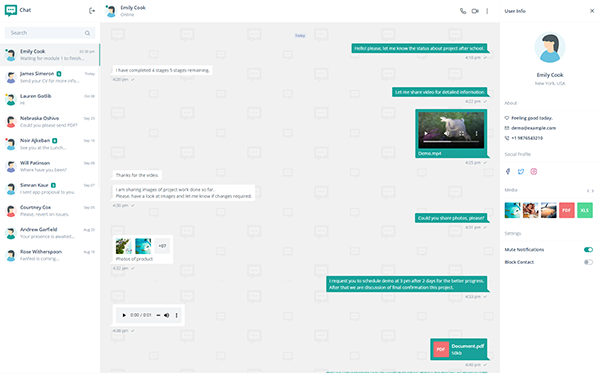The width and height of the screenshot is (600, 375).
Task: Open the chat header more-options menu
Action: (x=487, y=11)
